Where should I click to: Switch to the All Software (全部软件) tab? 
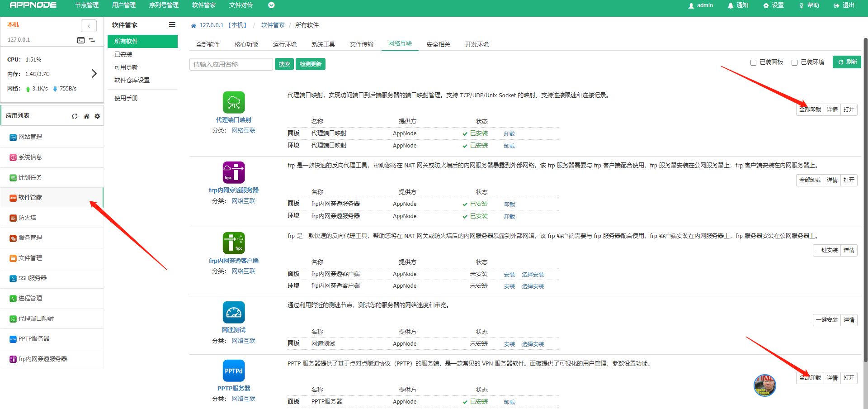[208, 44]
